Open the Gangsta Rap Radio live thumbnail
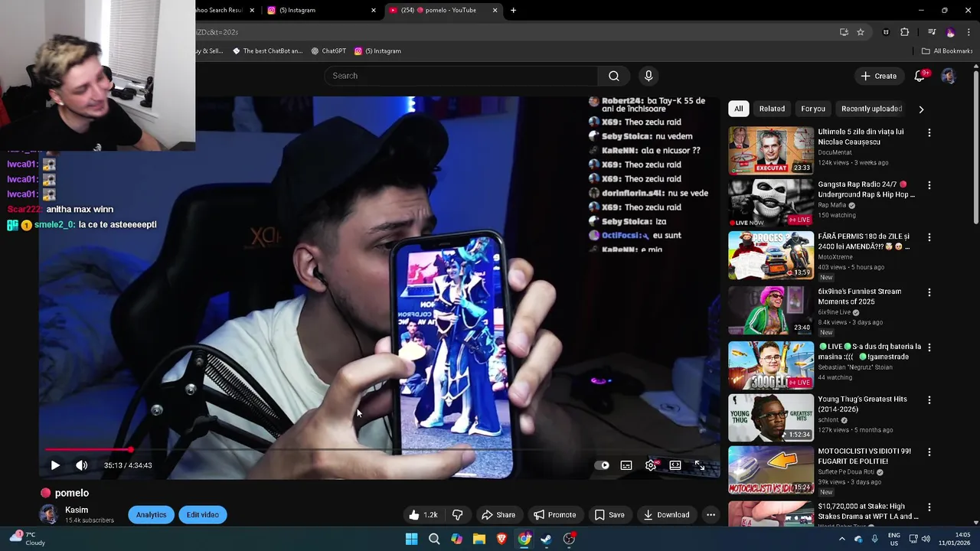 pos(771,203)
